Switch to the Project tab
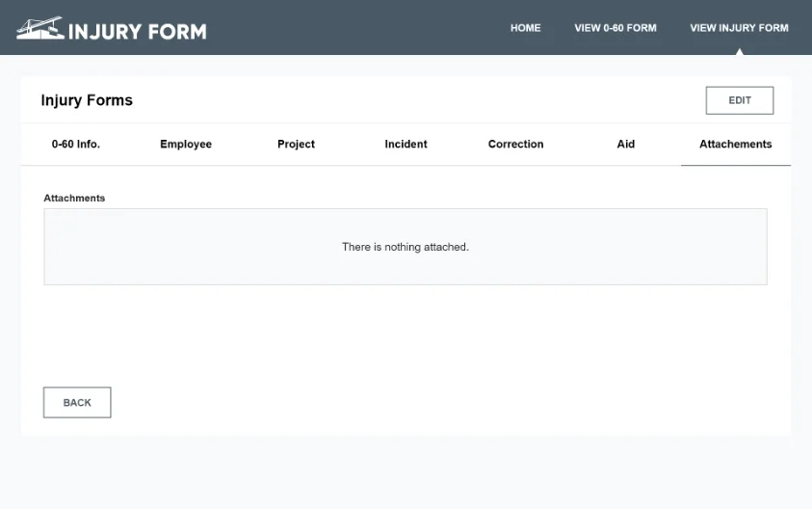Image resolution: width=812 pixels, height=509 pixels. pos(296,144)
